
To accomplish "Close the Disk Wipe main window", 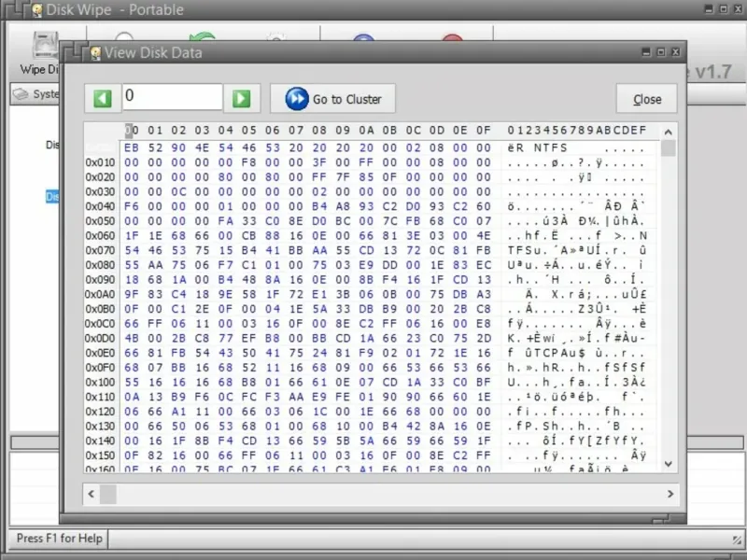I will pos(738,8).
